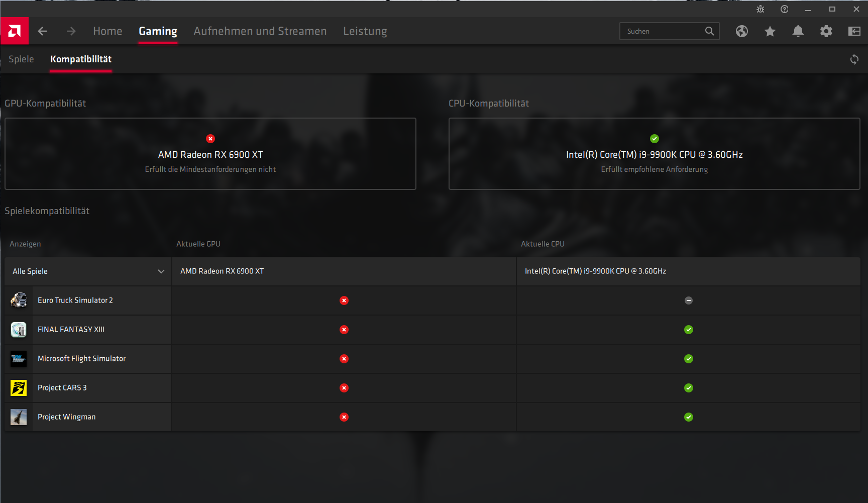Click CPU check icon for FINAL FANTASY XIII

pos(689,330)
